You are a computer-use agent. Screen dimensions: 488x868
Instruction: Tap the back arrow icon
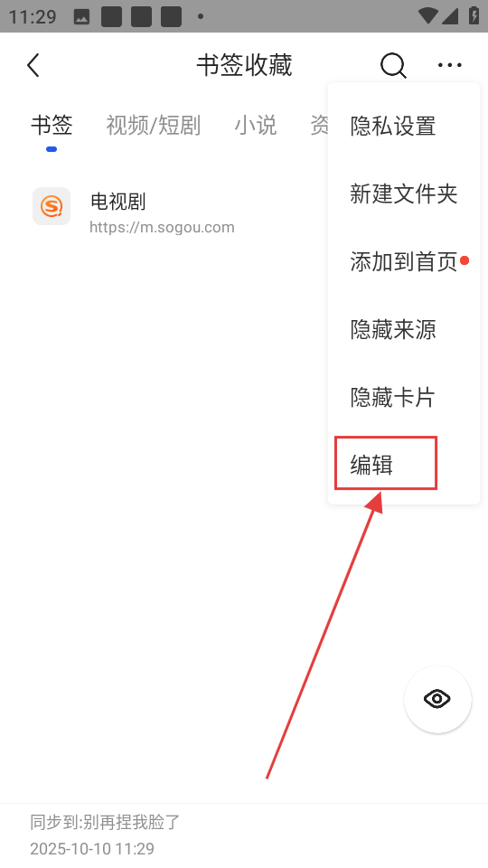coord(33,65)
